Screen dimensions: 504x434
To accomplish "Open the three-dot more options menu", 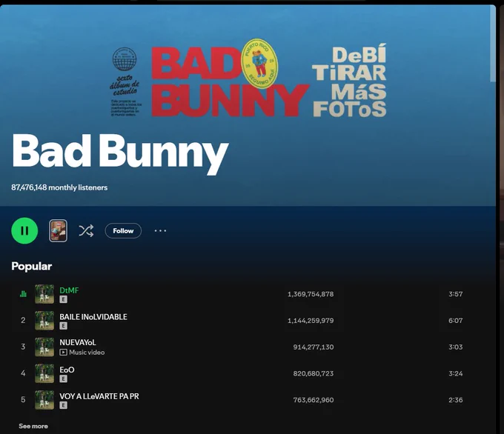I will pos(160,230).
